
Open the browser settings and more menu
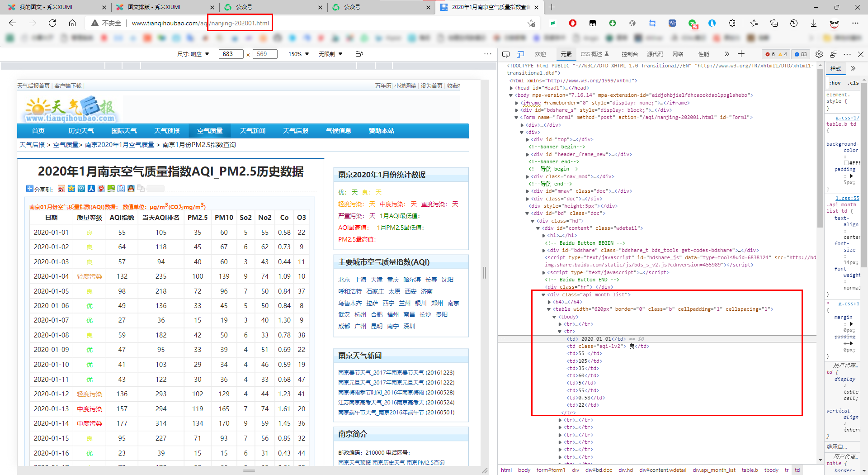(x=855, y=23)
